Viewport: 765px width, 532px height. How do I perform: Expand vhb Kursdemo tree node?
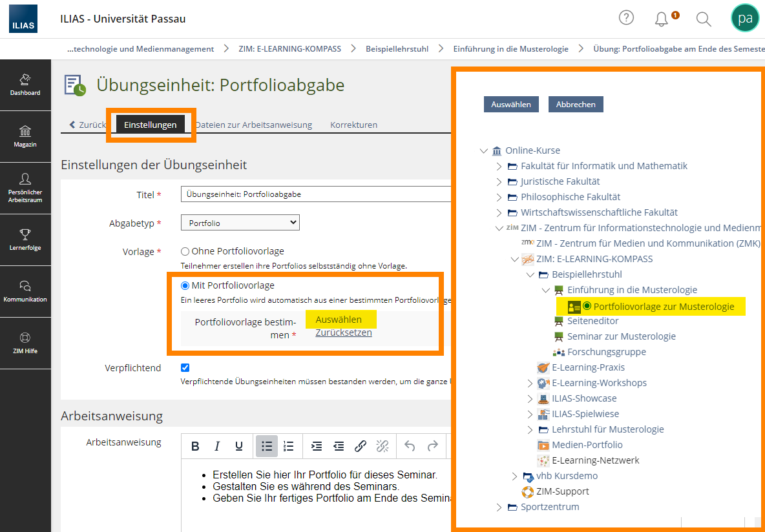coord(515,476)
